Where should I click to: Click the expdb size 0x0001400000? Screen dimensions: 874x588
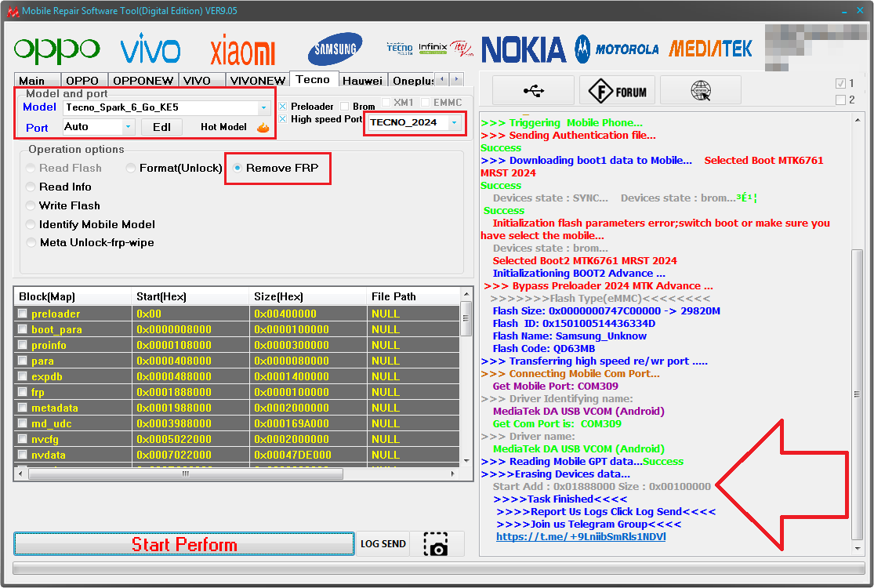click(x=292, y=376)
